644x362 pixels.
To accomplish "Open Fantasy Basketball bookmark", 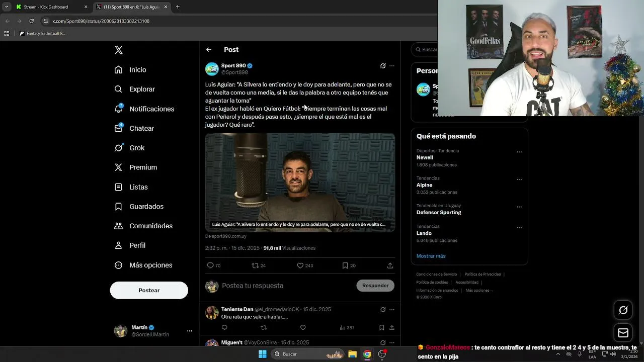I will point(43,34).
